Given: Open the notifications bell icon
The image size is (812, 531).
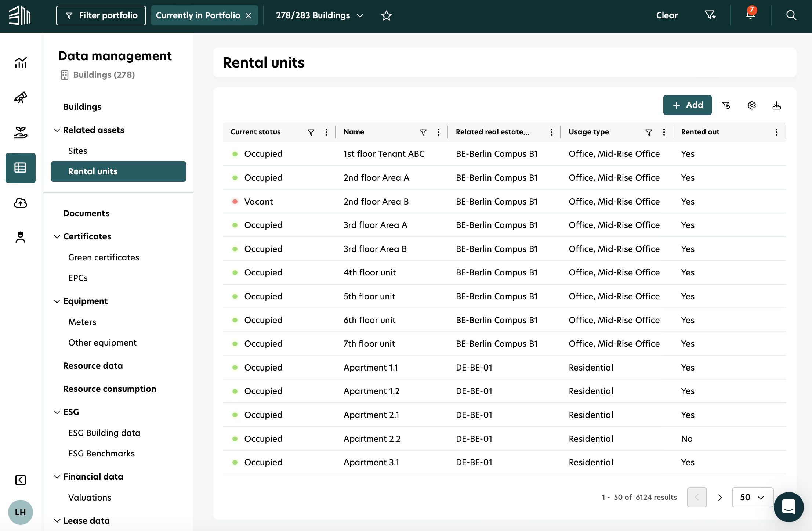Looking at the screenshot, I should [750, 15].
